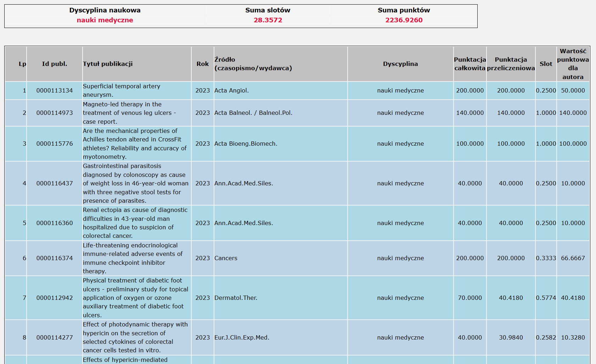Screen dimensions: 596x364
Task: Click publication ID 0000113134
Action: tap(54, 90)
